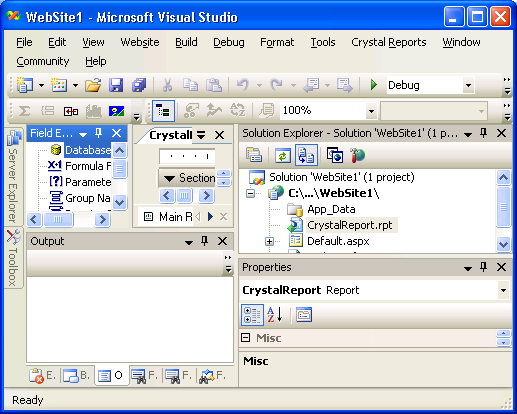
Task: Open the Toolbox side tab
Action: click(13, 258)
